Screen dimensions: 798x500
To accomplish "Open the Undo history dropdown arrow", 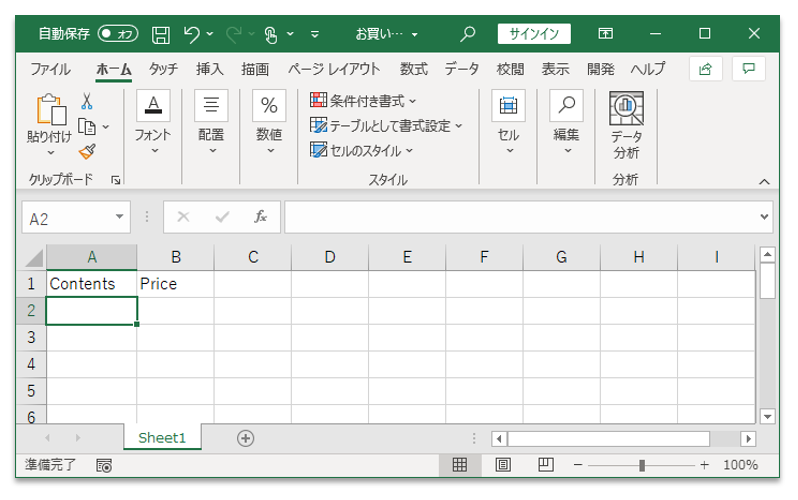I will (210, 35).
